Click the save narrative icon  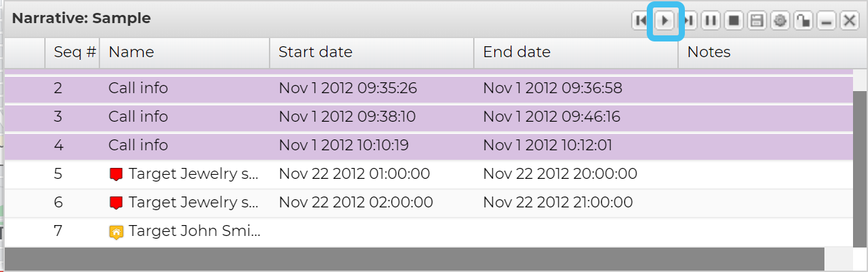(x=756, y=21)
